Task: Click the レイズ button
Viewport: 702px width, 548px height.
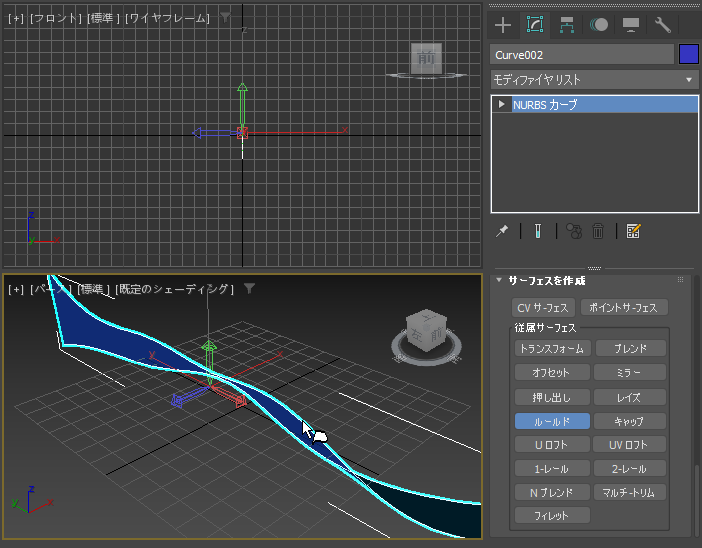Action: [629, 397]
